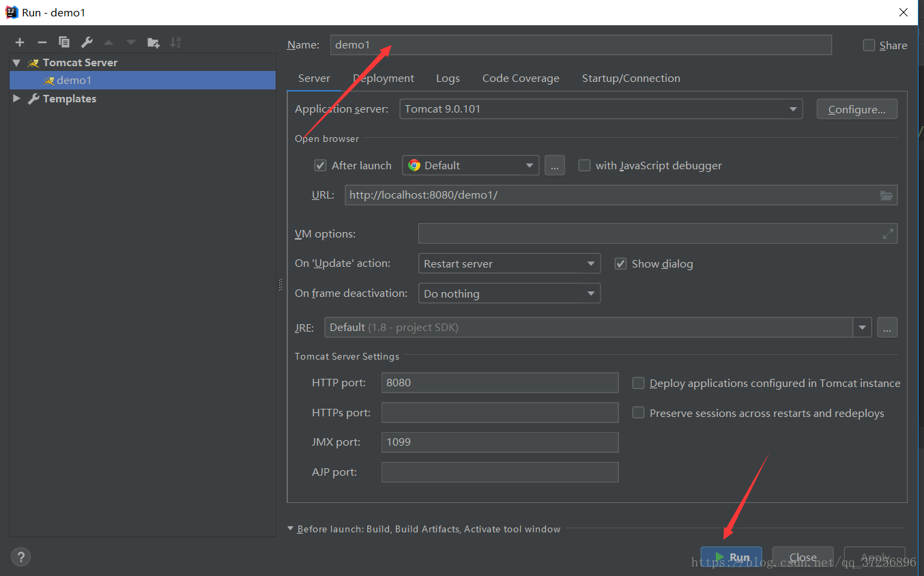Image resolution: width=924 pixels, height=576 pixels.
Task: Collapse the Tomcat Server tree node
Action: [16, 63]
